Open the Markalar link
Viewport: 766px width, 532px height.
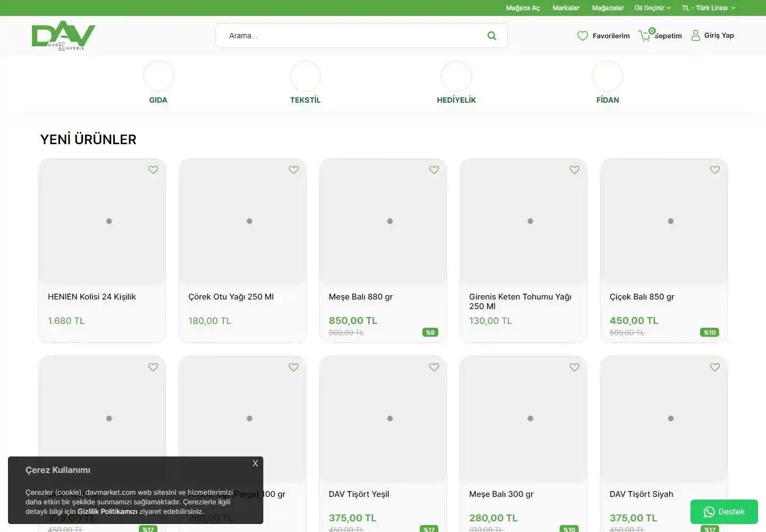566,8
